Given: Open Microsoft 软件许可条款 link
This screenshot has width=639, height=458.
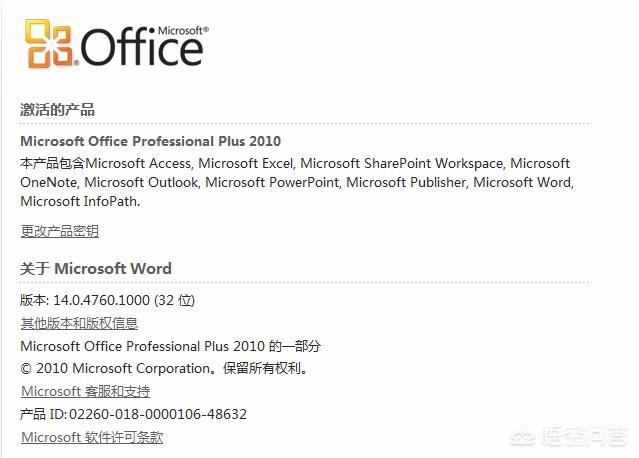Looking at the screenshot, I should click(x=91, y=437).
